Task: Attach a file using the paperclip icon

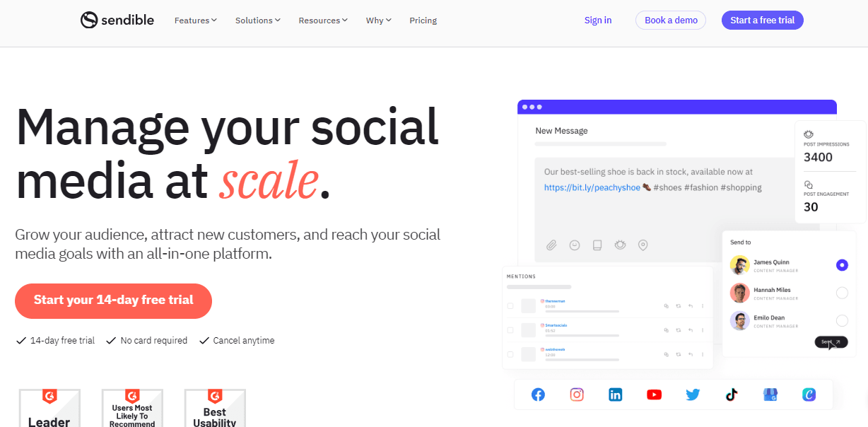Action: pos(551,245)
